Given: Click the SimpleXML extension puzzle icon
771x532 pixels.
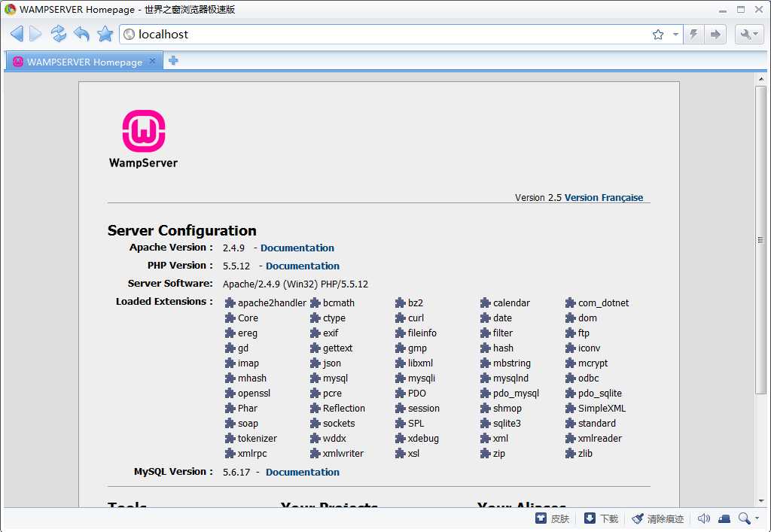Looking at the screenshot, I should pos(571,408).
